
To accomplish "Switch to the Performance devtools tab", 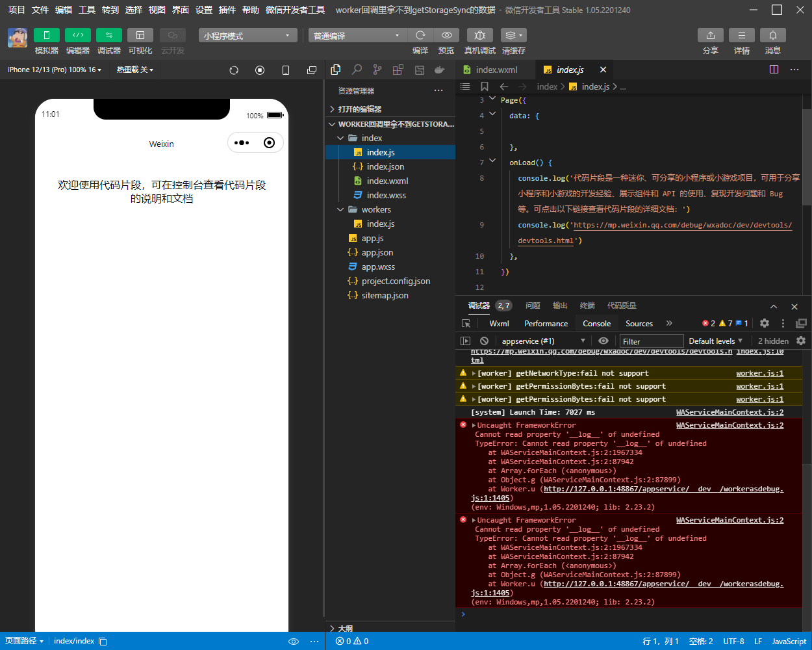I will pos(546,323).
